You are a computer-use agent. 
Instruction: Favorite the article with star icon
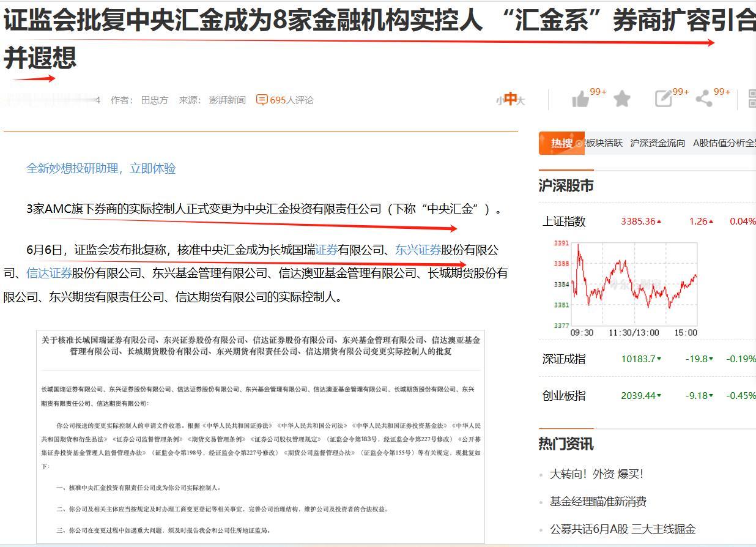point(622,99)
